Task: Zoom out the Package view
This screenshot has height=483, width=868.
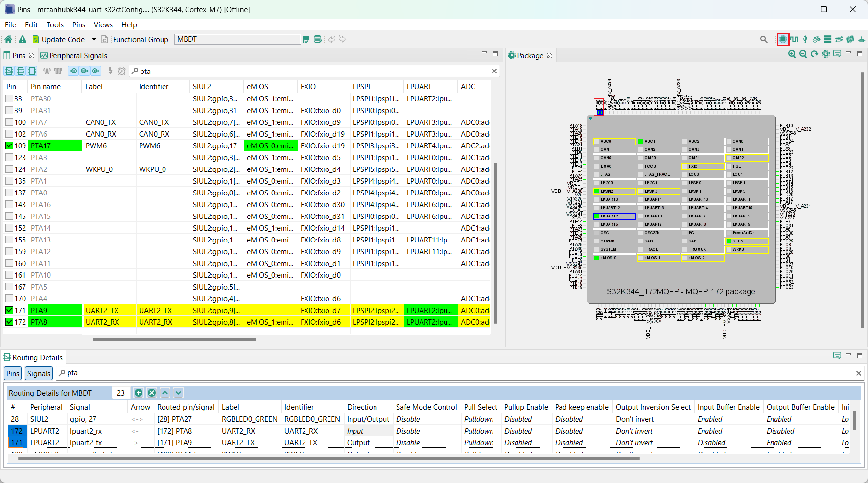Action: pos(803,54)
